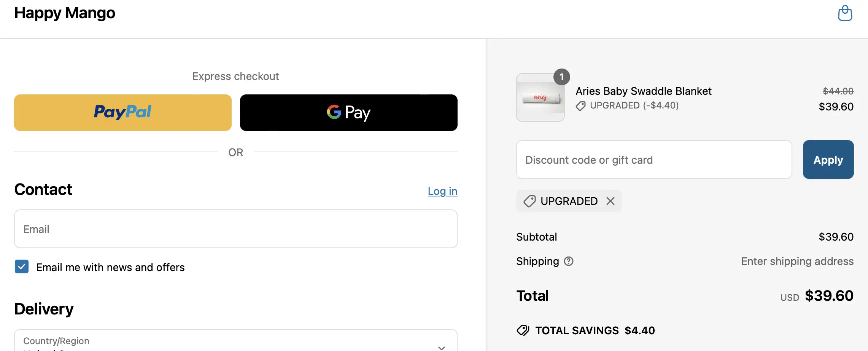Click the Aries Baby Swaddle Blanket thumbnail
Viewport: 868px width, 351px height.
tap(540, 98)
